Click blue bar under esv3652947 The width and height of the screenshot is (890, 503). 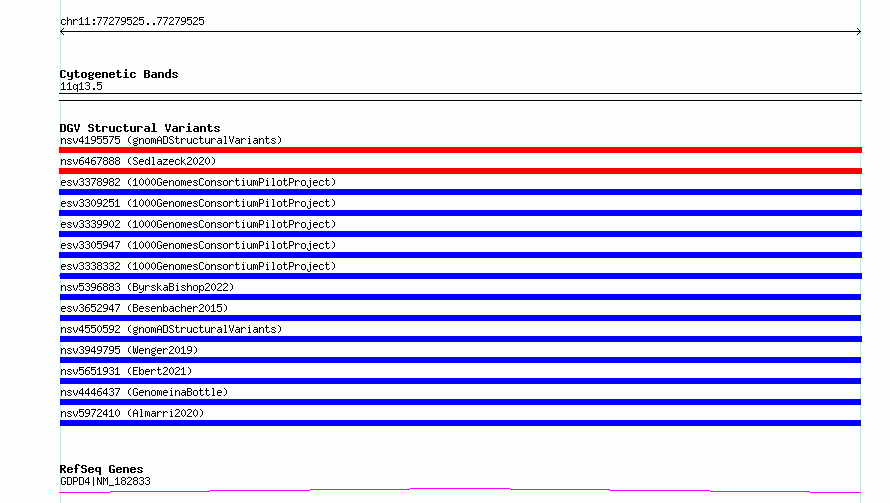[460, 318]
